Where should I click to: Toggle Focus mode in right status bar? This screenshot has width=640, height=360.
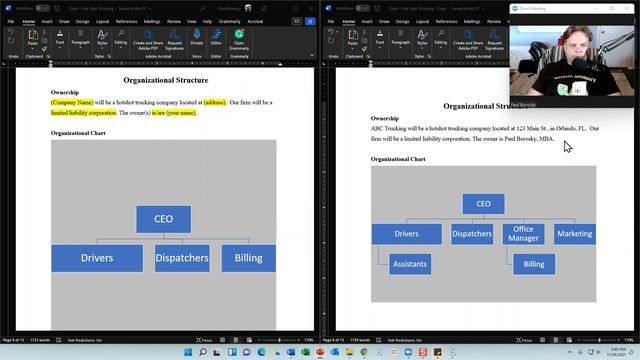point(524,340)
